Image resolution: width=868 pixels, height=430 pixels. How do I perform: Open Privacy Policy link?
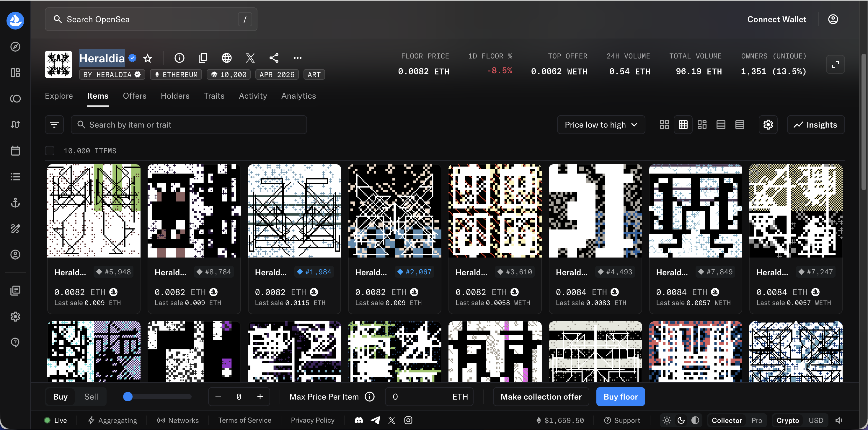point(312,420)
